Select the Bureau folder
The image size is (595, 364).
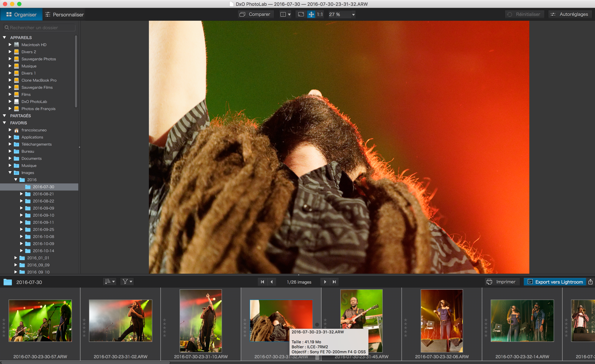pyautogui.click(x=27, y=151)
